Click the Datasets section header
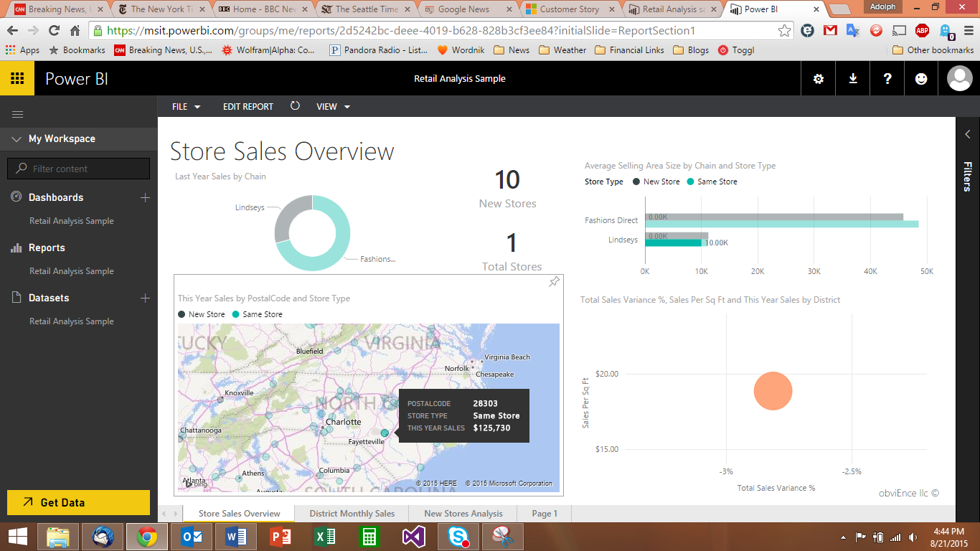Image resolution: width=980 pixels, height=551 pixels. tap(49, 298)
